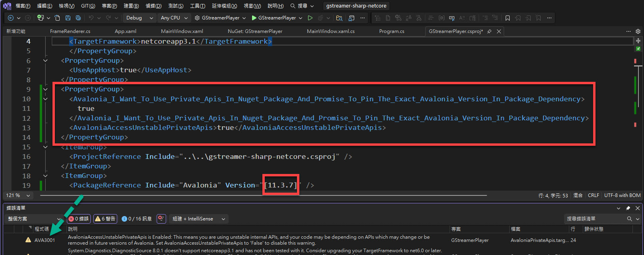Switch to the MainWindow.xaml.cs tab

click(x=330, y=31)
